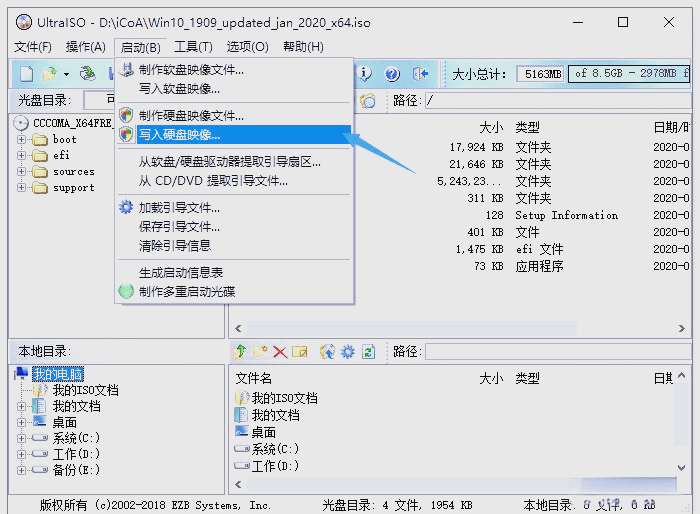This screenshot has height=514, width=700.
Task: Select 我的ISO文档 in local tree
Action: point(86,390)
